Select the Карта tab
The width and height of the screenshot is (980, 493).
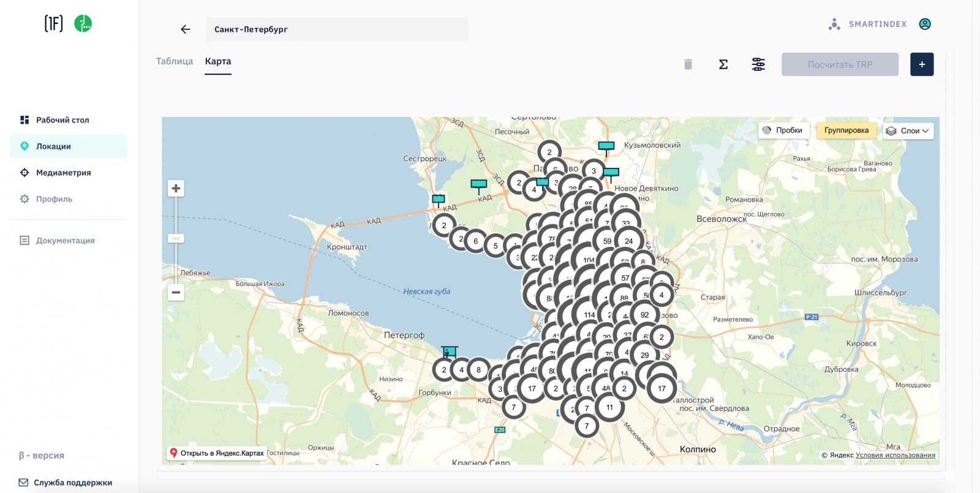point(218,61)
